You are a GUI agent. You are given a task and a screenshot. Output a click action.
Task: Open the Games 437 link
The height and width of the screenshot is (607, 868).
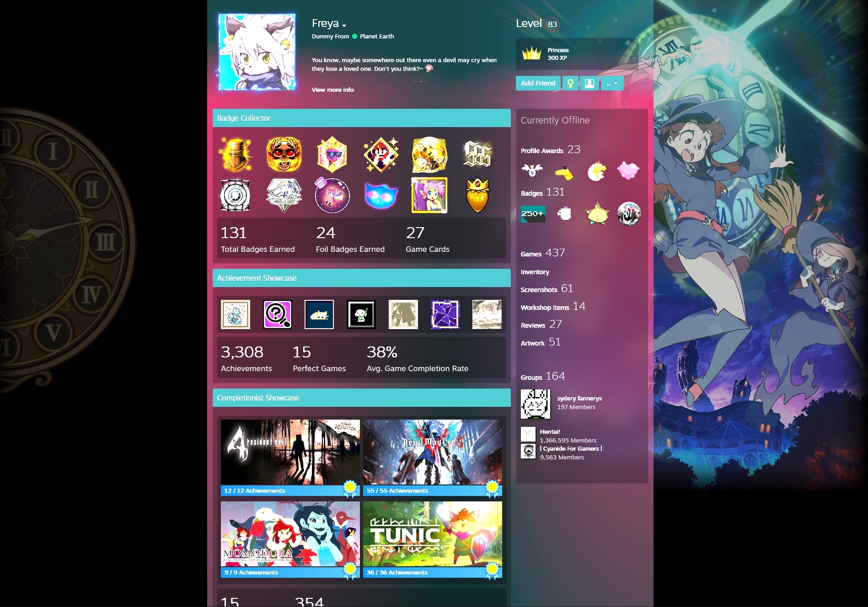click(x=543, y=253)
